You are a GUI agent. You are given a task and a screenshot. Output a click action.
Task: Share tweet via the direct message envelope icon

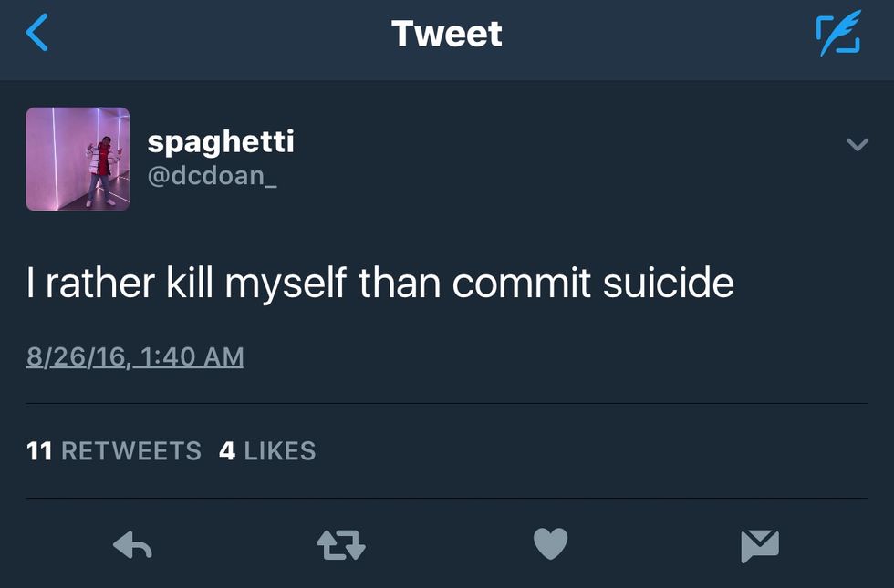tap(760, 545)
